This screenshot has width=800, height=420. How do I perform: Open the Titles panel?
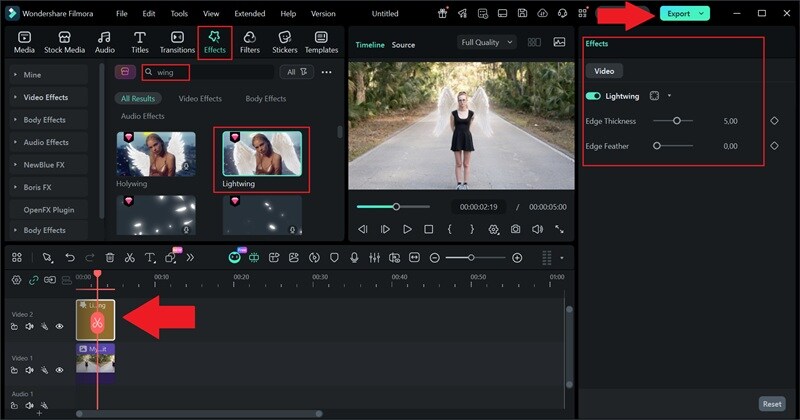(139, 42)
